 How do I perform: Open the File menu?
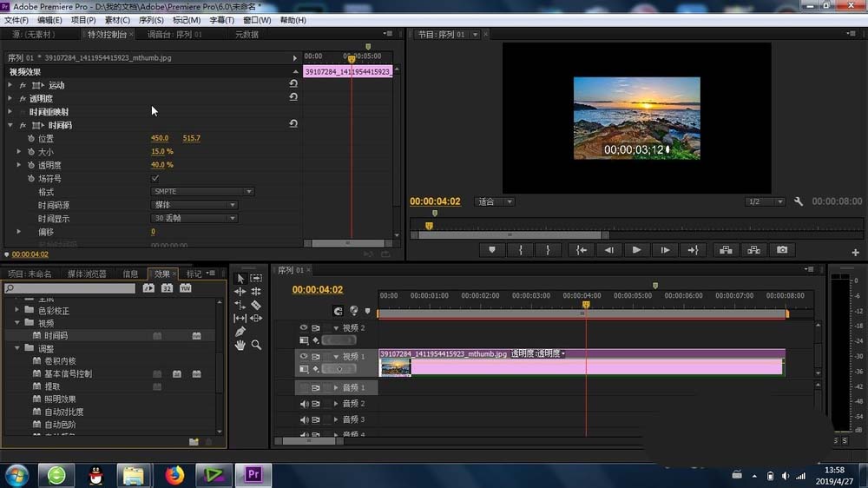tap(16, 20)
